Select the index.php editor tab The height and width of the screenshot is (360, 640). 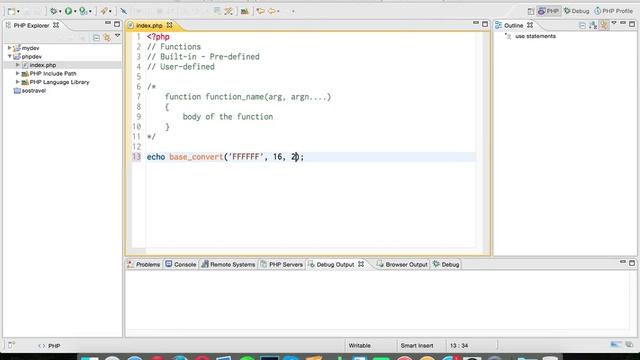pyautogui.click(x=149, y=25)
